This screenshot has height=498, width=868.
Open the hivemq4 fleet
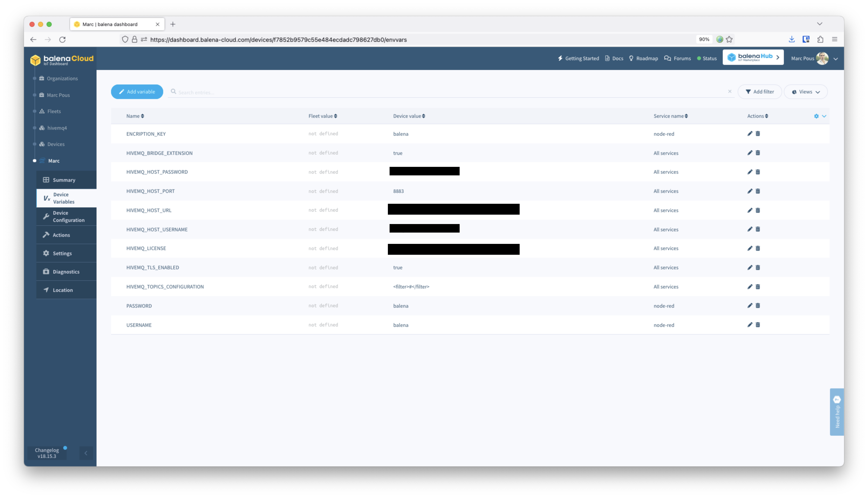tap(57, 128)
